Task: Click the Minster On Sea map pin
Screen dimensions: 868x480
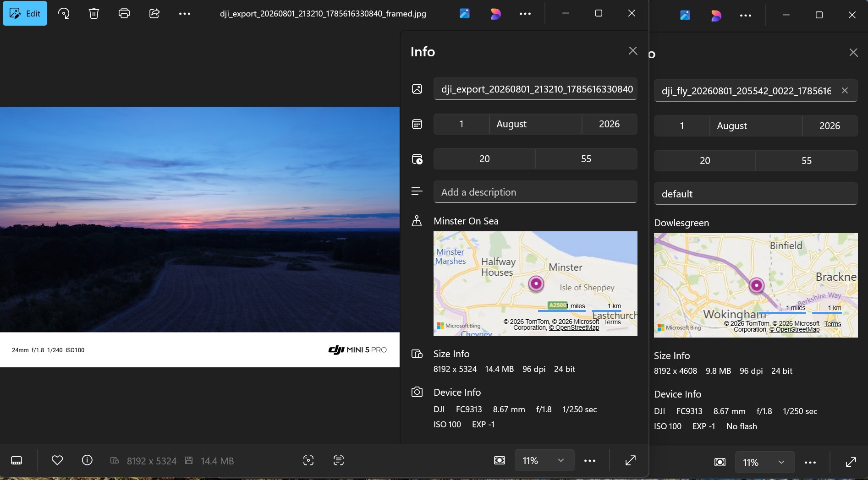Action: tap(536, 284)
